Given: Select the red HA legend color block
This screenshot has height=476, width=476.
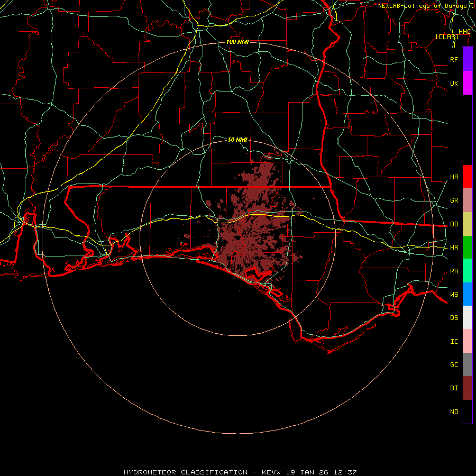Looking at the screenshot, I should (467, 177).
